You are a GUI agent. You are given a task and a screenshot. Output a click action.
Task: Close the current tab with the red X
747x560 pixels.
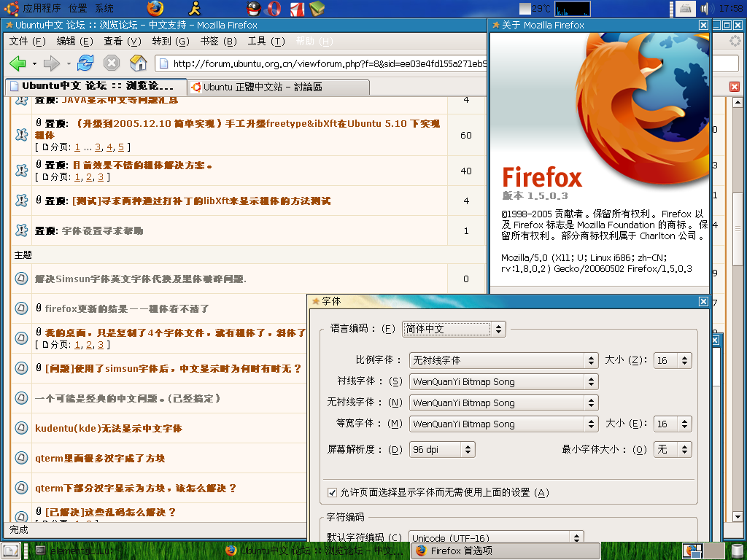click(734, 87)
